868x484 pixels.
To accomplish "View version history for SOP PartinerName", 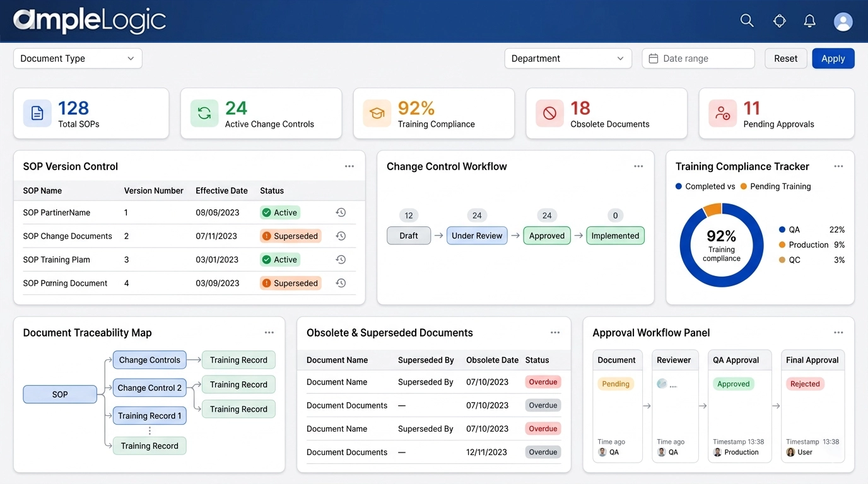I will pyautogui.click(x=341, y=213).
